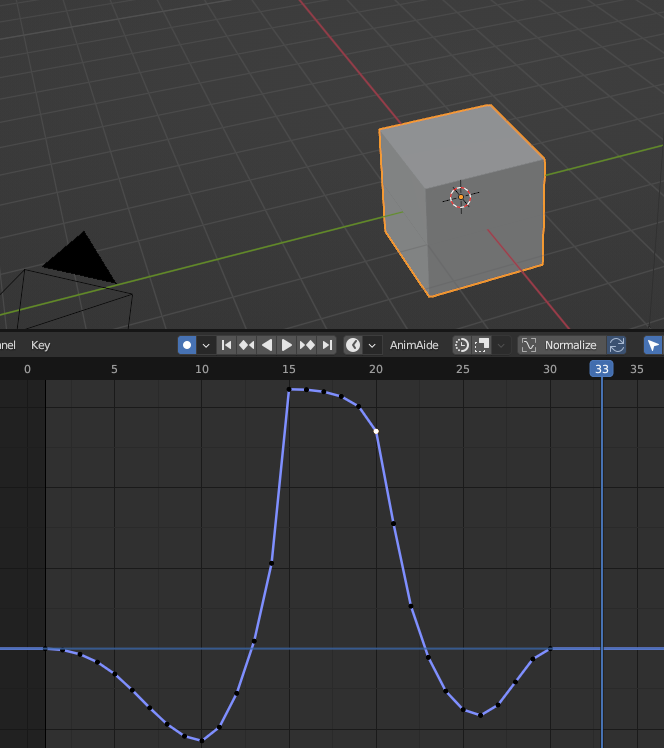The image size is (664, 748).
Task: Click the pivot clock icon beside AnimAide
Action: coord(462,345)
